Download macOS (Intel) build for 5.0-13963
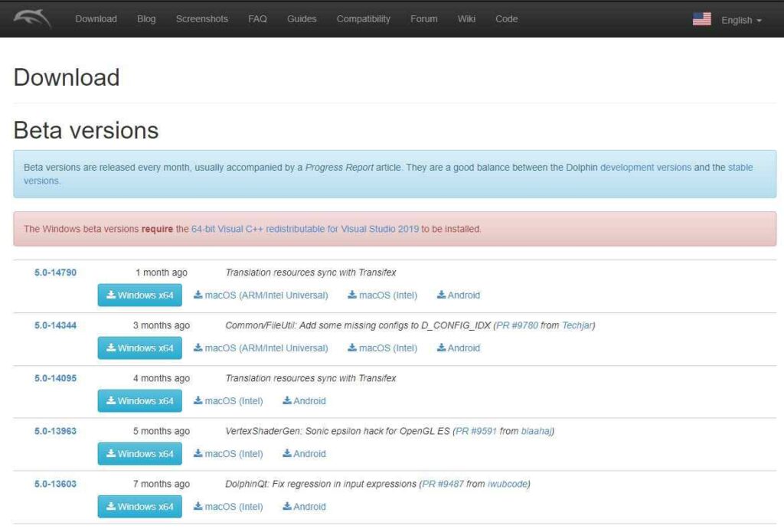The width and height of the screenshot is (784, 532). point(228,453)
